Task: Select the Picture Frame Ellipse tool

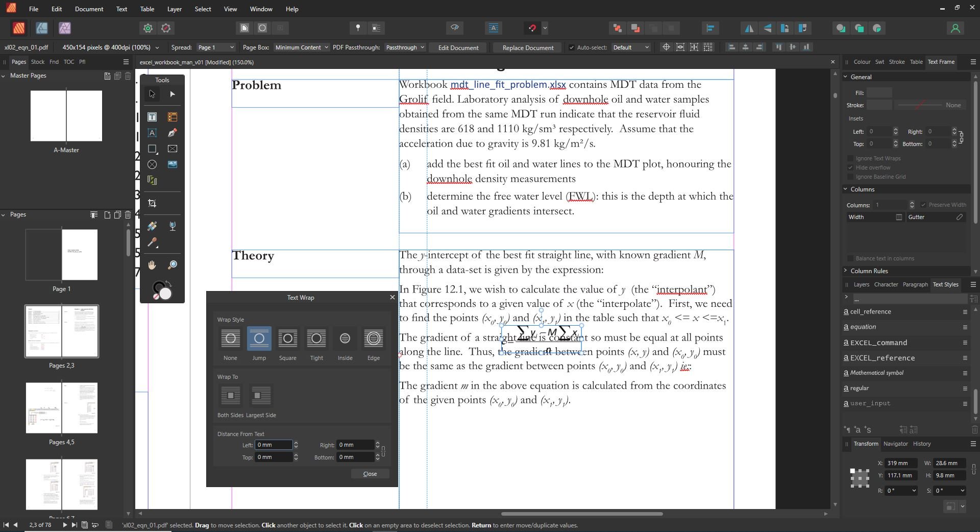Action: pos(152,164)
